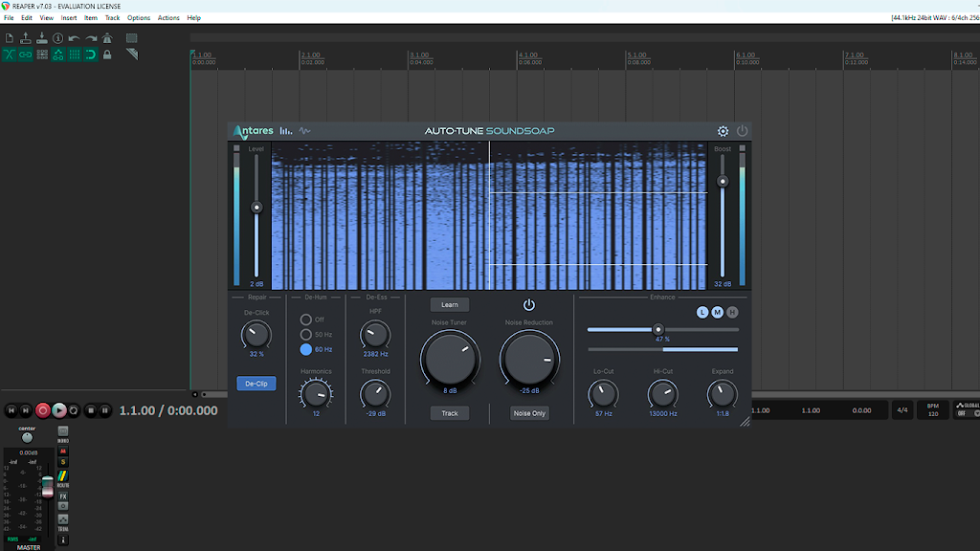Toggle auto-crossfade in the REAPER toolbar
The width and height of the screenshot is (980, 551).
(10, 55)
